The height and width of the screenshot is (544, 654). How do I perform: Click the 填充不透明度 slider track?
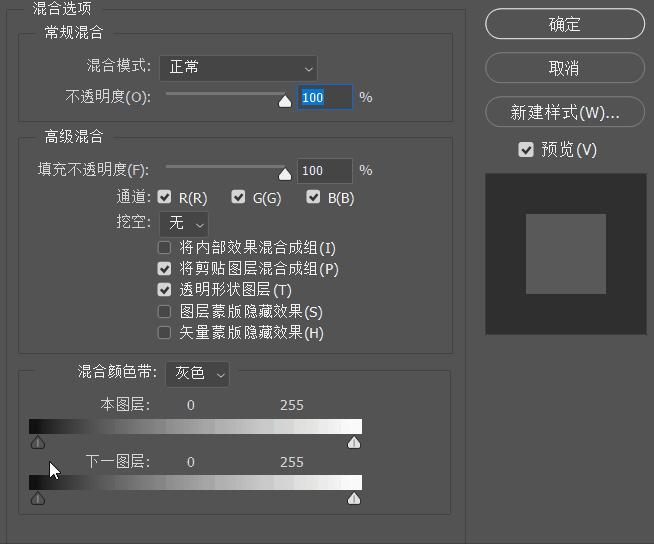tap(225, 166)
